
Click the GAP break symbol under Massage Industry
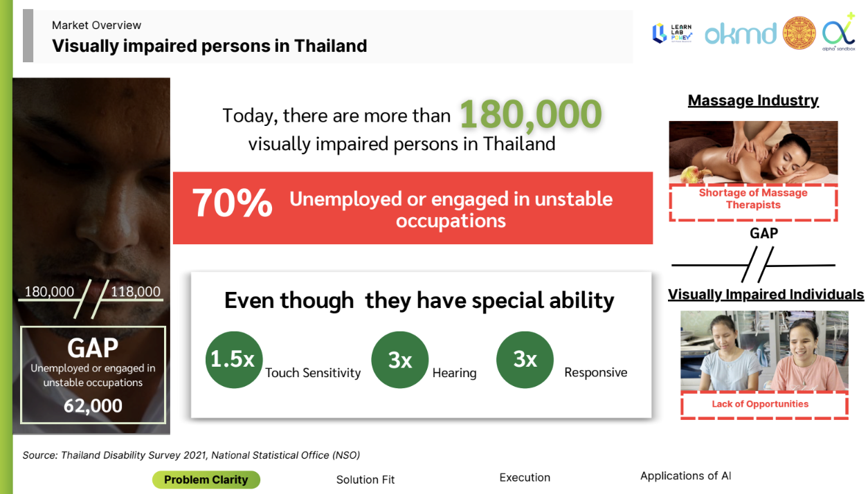pos(753,264)
